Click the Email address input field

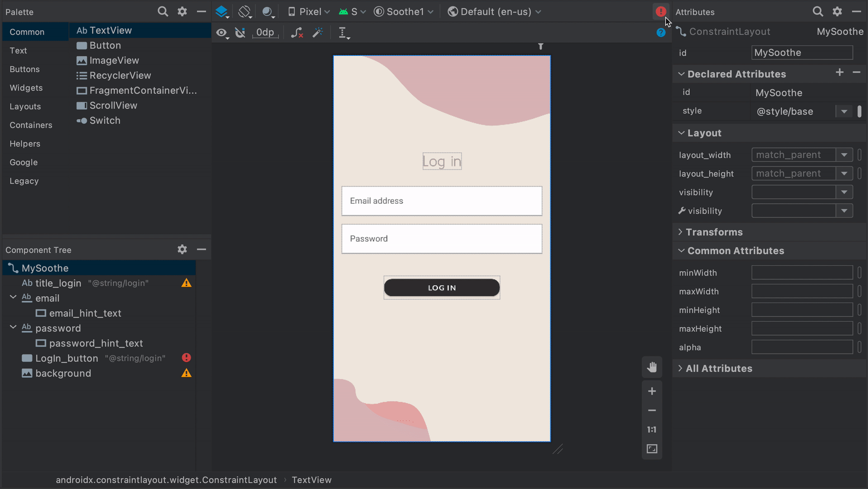[x=442, y=200]
